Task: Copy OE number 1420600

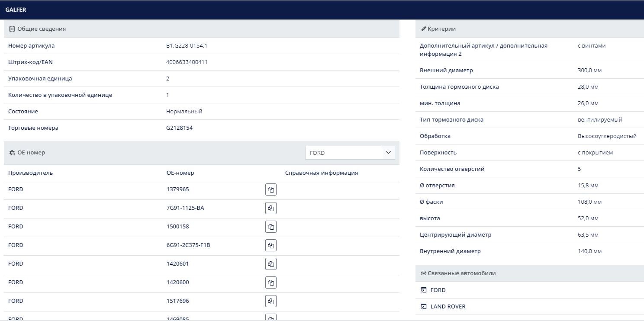Action: [x=271, y=282]
